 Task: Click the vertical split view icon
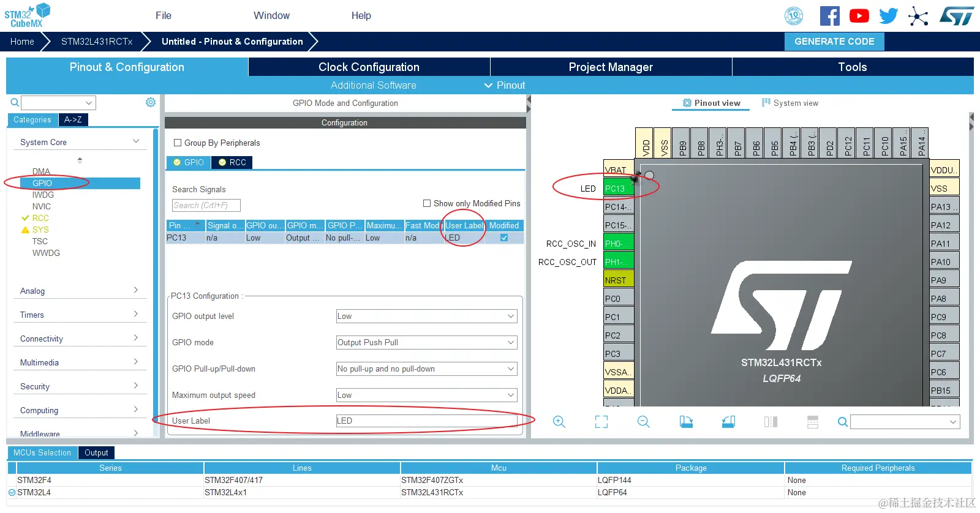771,422
